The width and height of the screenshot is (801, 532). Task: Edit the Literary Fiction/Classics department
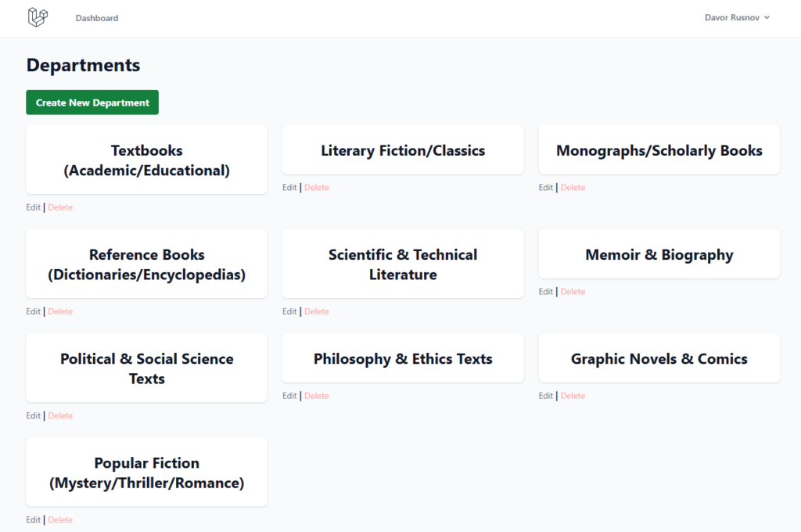point(289,188)
